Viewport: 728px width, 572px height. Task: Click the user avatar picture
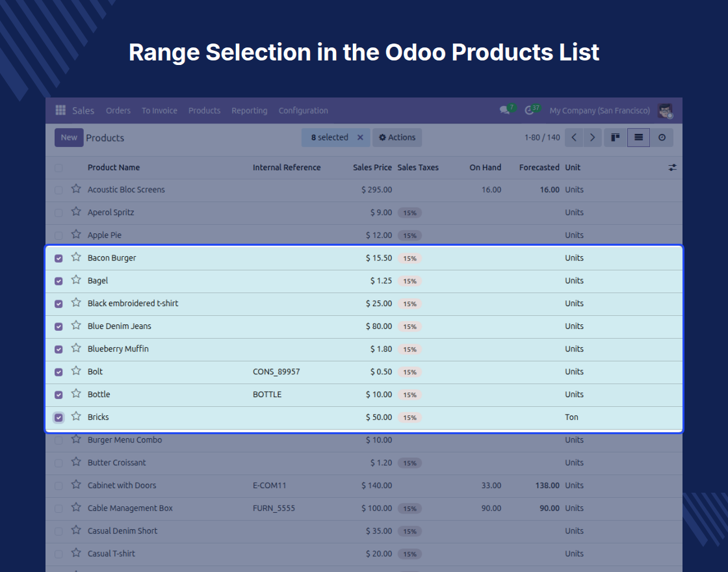click(x=666, y=110)
